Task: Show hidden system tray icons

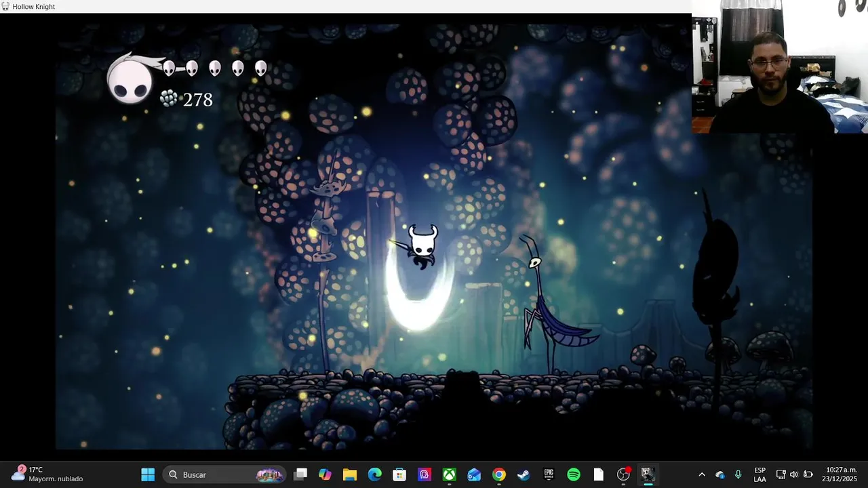Action: [x=702, y=474]
